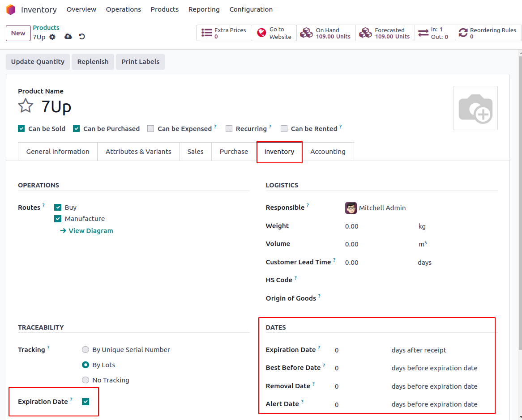Uncheck the Can be Sold checkbox
522x420 pixels.
21,129
